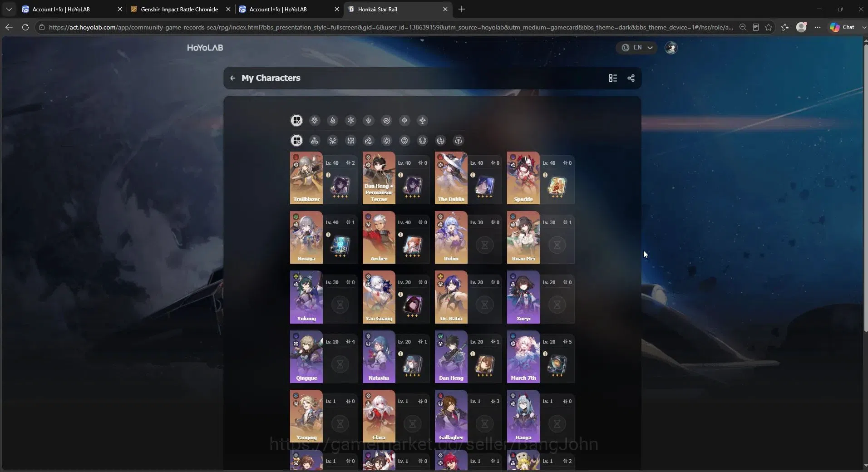Image resolution: width=868 pixels, height=472 pixels.
Task: Switch My Characters to list view
Action: coord(613,78)
